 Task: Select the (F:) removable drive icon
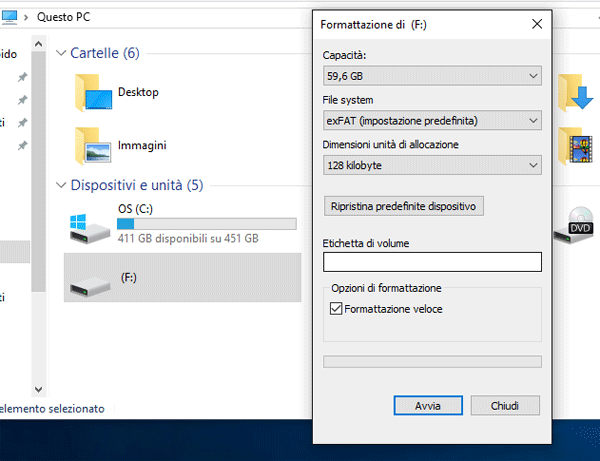[86, 283]
